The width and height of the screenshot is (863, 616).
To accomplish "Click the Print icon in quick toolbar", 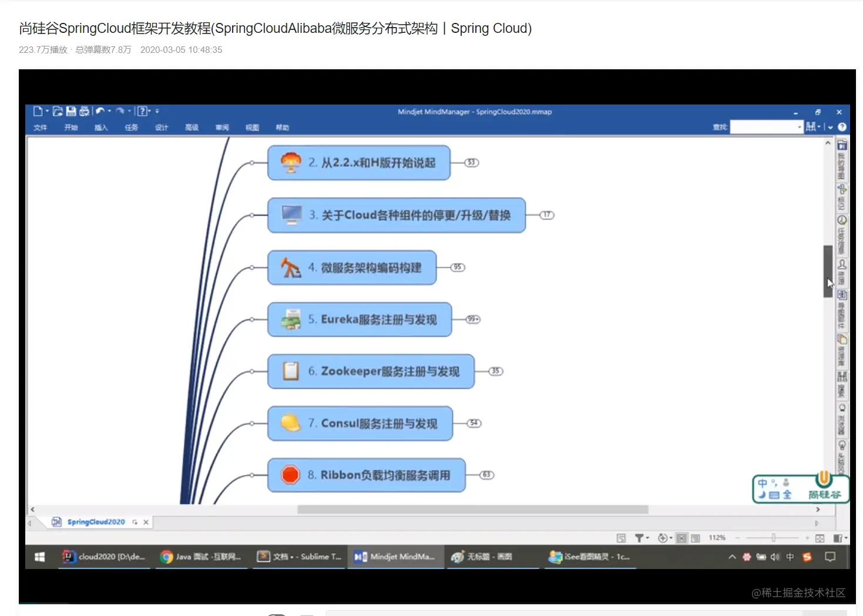I will [x=84, y=111].
